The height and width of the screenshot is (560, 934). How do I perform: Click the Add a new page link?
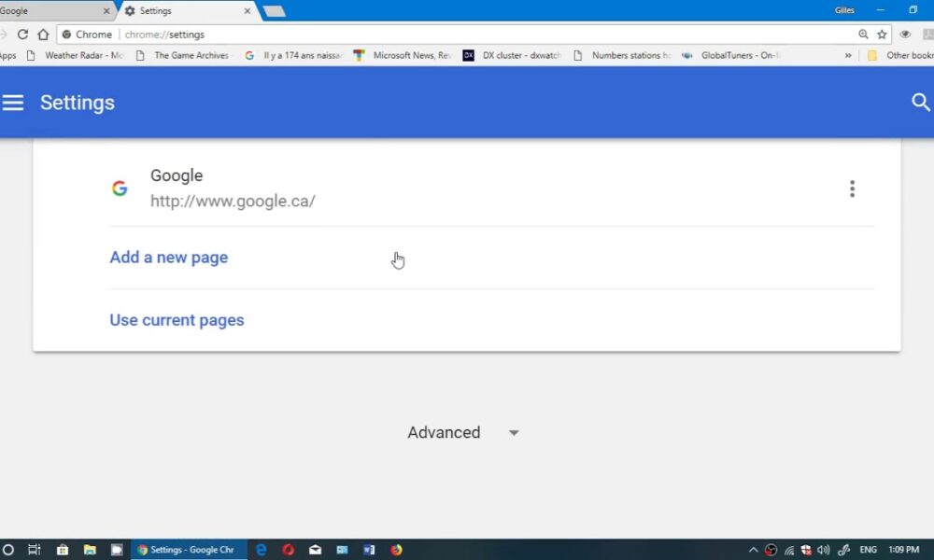tap(169, 258)
